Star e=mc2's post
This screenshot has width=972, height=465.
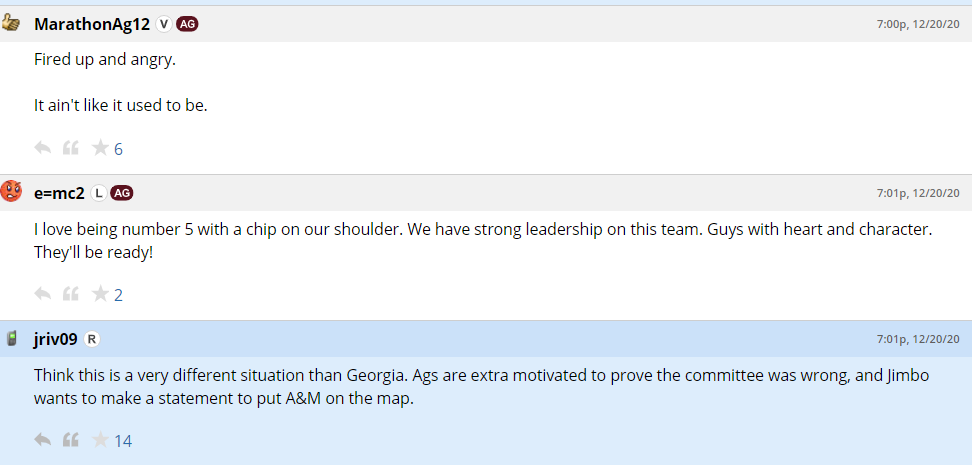pos(100,294)
